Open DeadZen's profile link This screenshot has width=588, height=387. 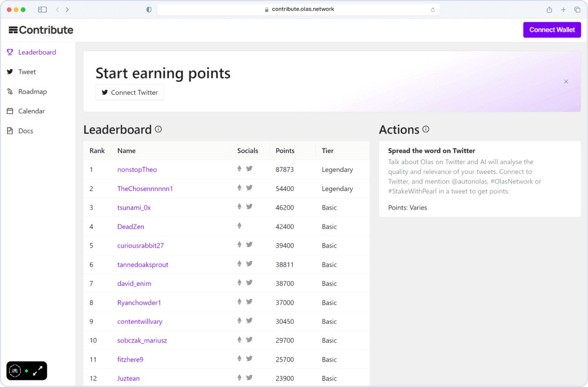tap(131, 226)
